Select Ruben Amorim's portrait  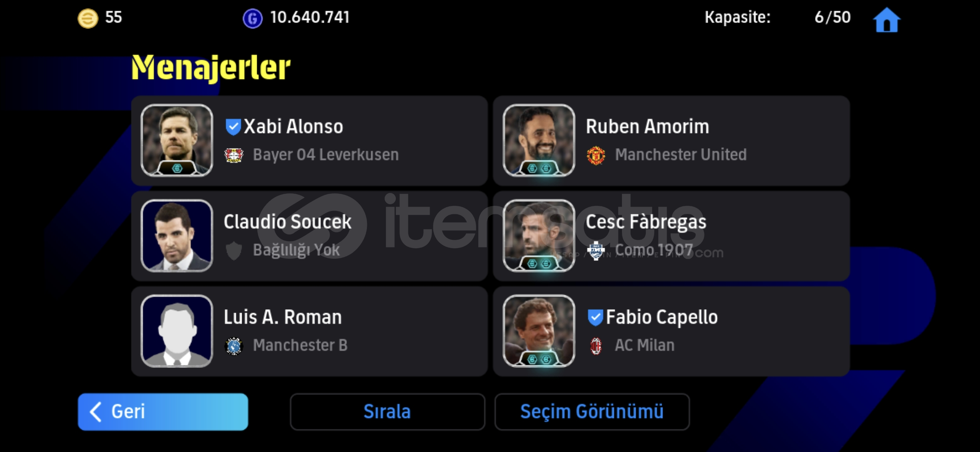(x=539, y=140)
